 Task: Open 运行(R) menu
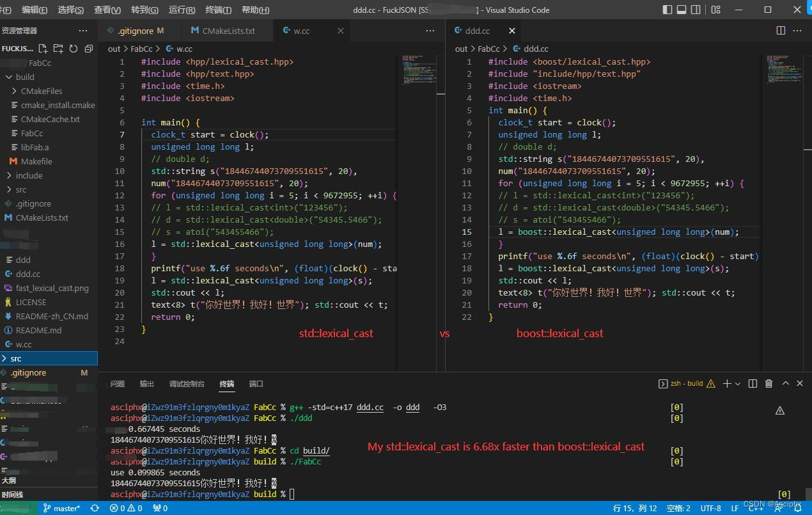click(x=182, y=10)
